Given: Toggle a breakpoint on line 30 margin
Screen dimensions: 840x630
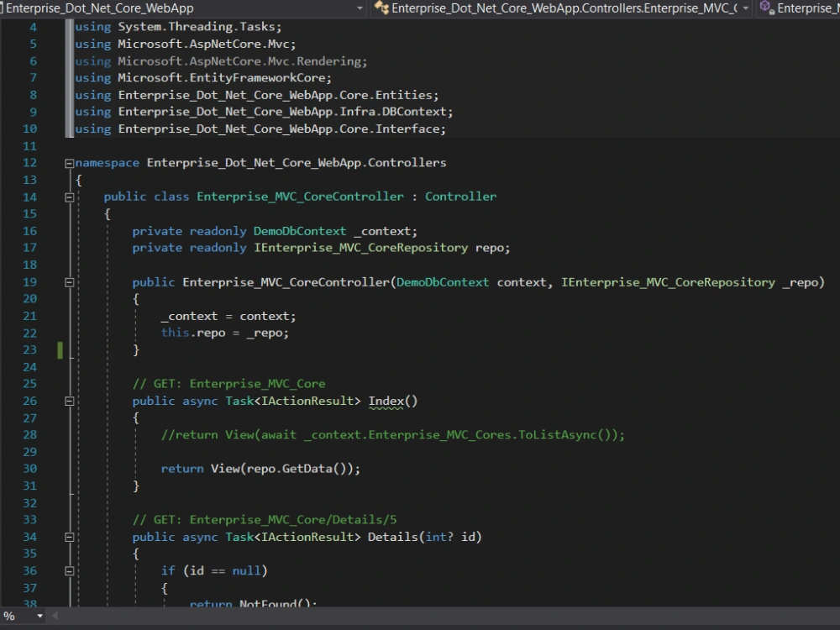Looking at the screenshot, I should [x=8, y=469].
